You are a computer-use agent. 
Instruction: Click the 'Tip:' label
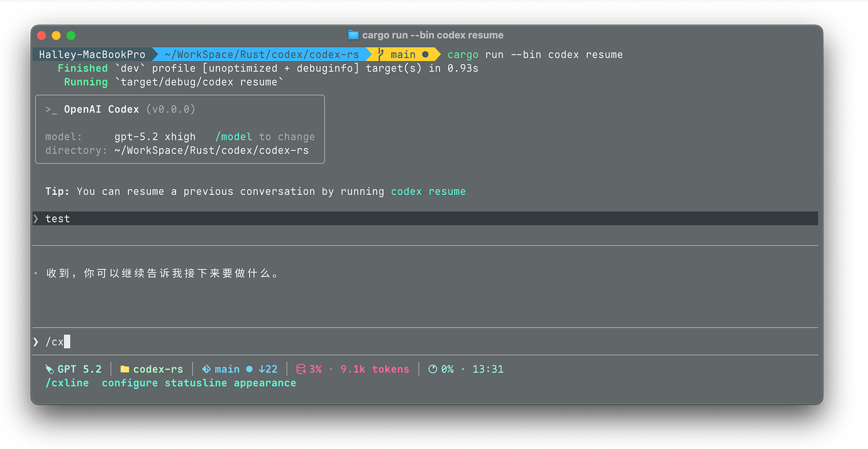pos(58,191)
